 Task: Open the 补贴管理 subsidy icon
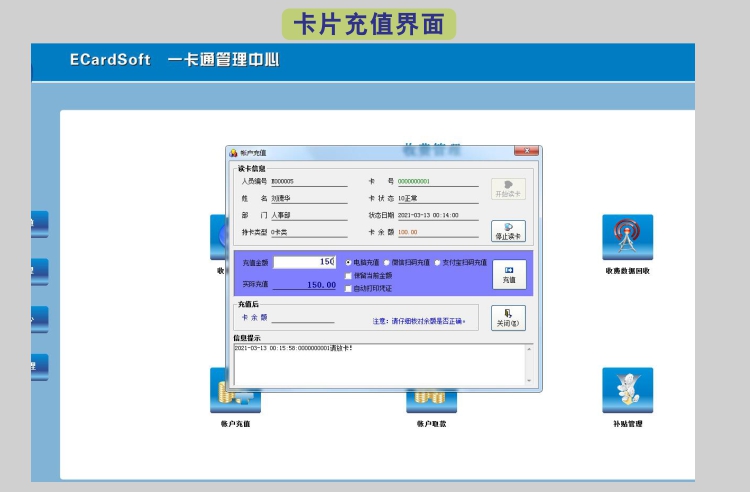coord(627,391)
